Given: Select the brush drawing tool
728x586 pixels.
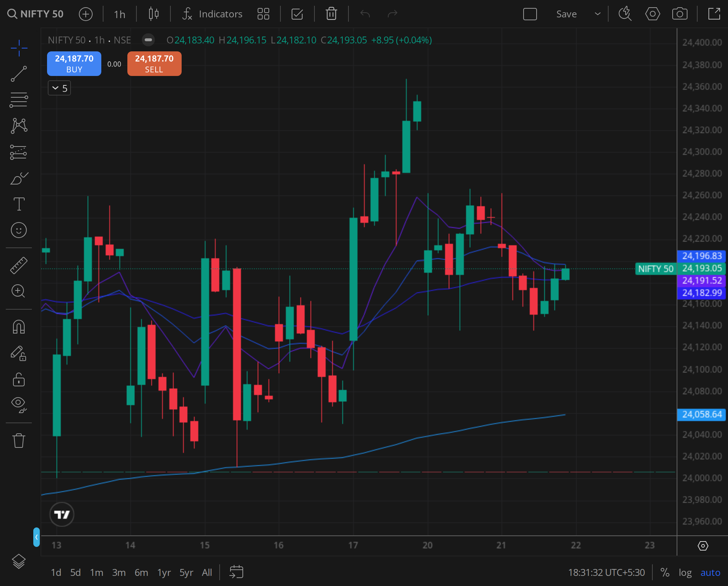Looking at the screenshot, I should pyautogui.click(x=19, y=178).
